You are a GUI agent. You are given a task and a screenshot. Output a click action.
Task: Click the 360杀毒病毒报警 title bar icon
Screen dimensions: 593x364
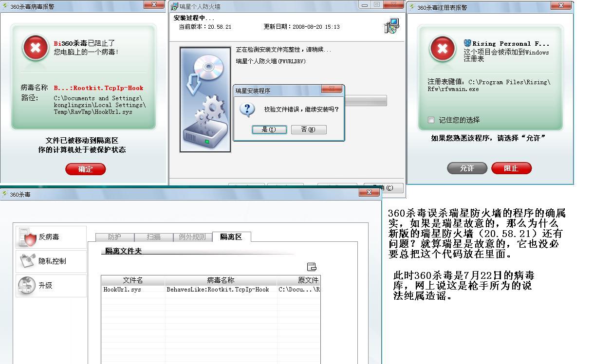(x=5, y=6)
